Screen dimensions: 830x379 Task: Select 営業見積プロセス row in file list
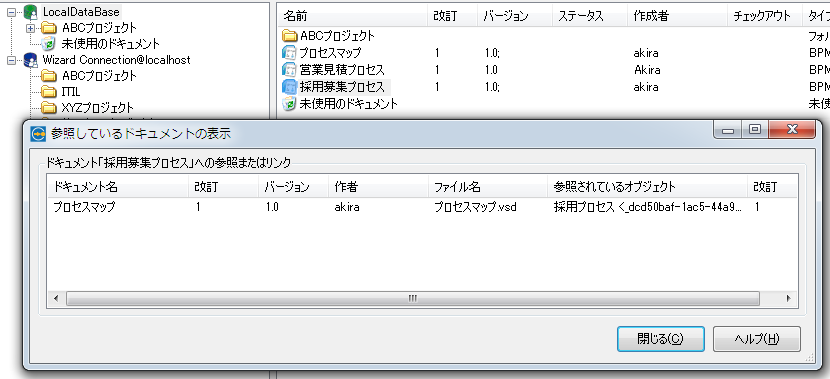click(554, 70)
